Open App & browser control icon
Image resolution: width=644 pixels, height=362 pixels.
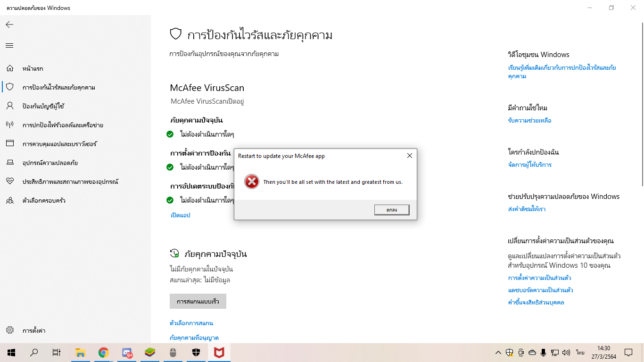pyautogui.click(x=10, y=144)
